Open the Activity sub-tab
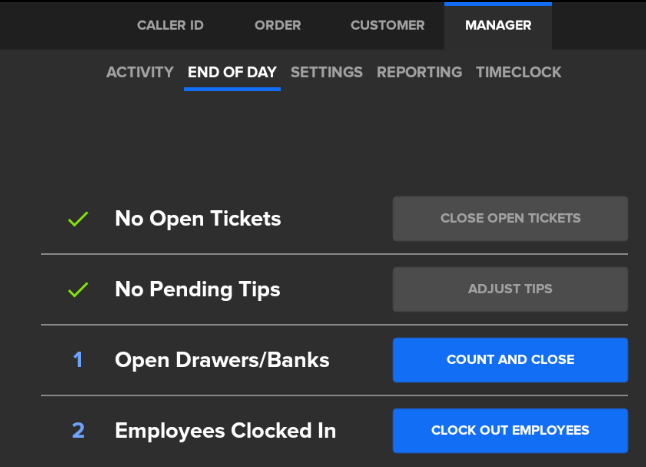 (x=140, y=72)
